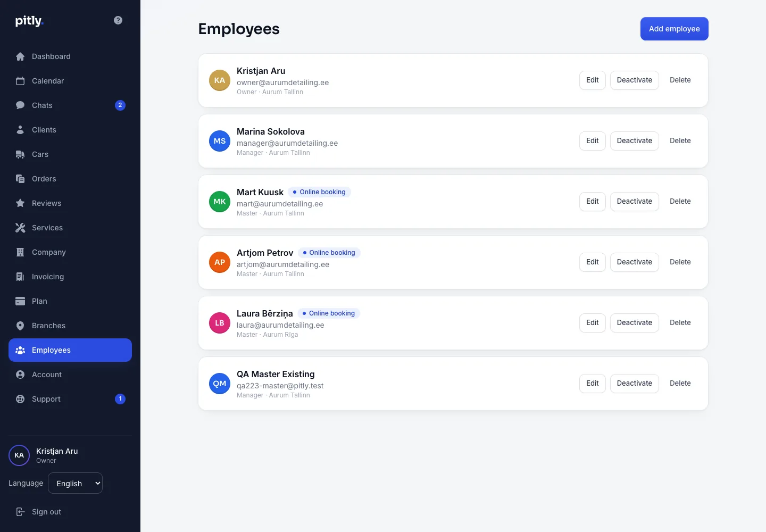Image resolution: width=766 pixels, height=532 pixels.
Task: Deactivate Laura Bērziņa's account
Action: coord(635,323)
